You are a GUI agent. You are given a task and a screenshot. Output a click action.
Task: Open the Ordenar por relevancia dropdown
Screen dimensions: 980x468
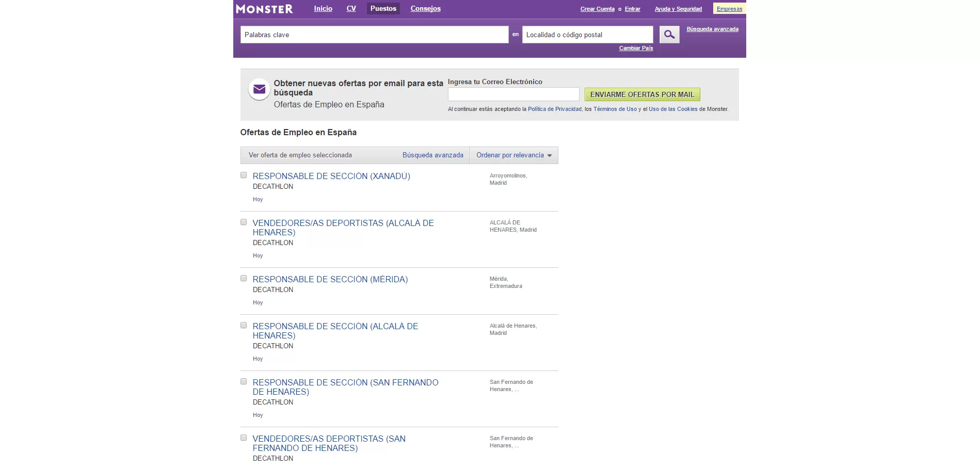514,155
